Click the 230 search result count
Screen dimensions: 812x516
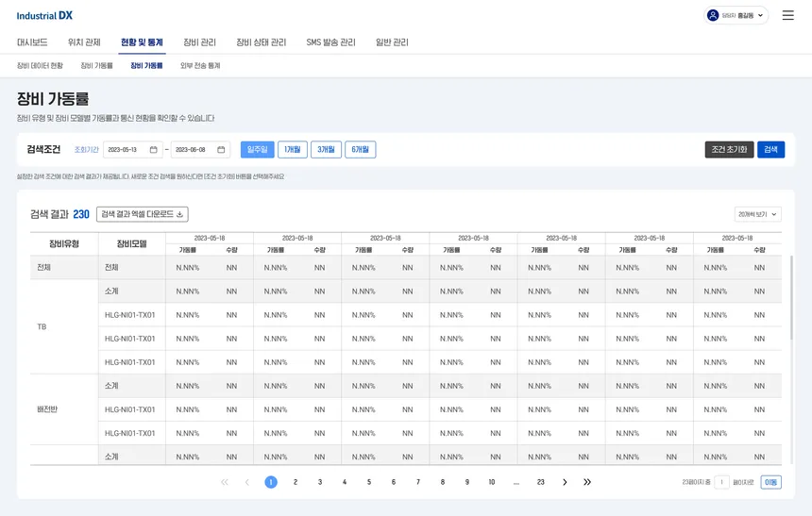pyautogui.click(x=81, y=214)
